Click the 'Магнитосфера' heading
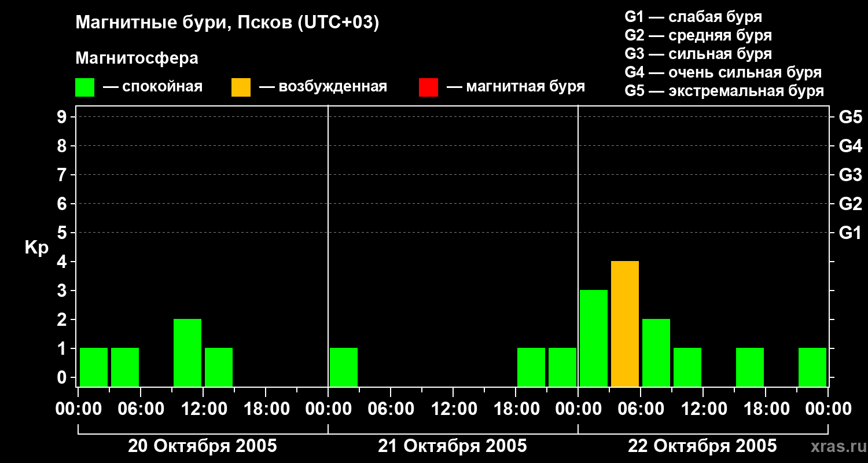 137,58
